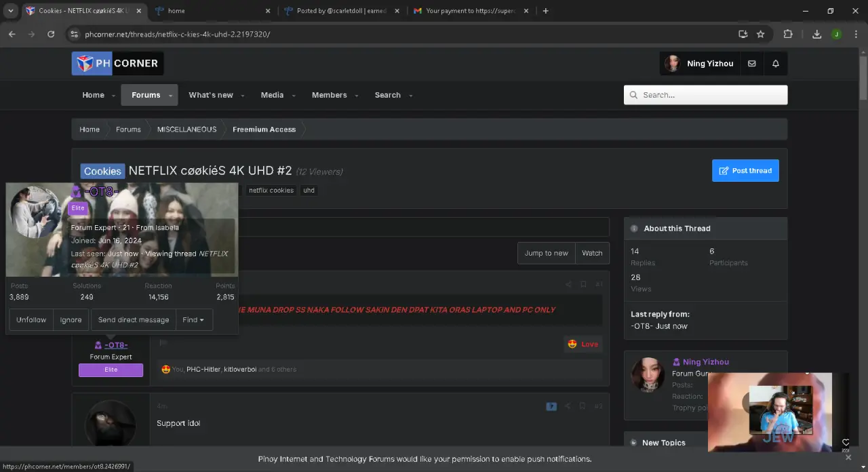Click the address bar URL

178,34
